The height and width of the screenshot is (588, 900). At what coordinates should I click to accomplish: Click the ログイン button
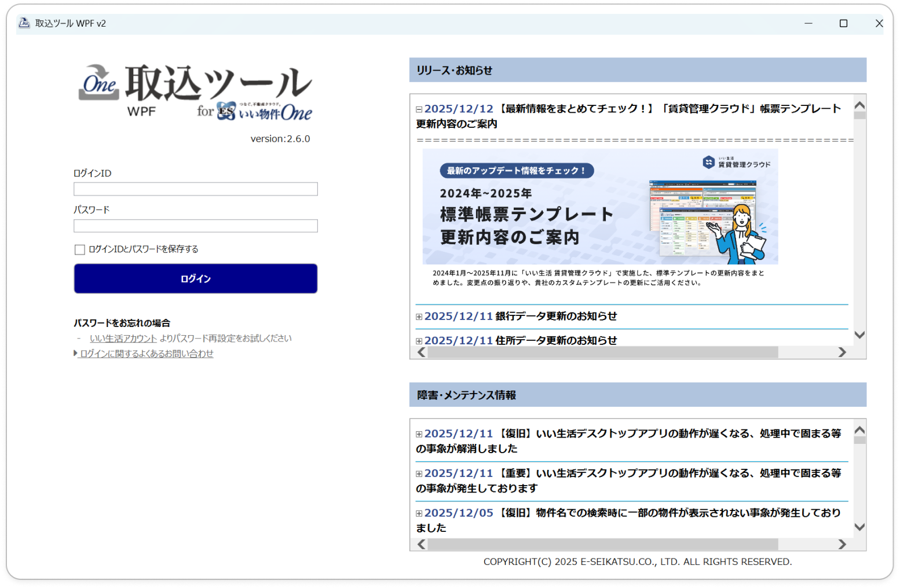point(196,278)
